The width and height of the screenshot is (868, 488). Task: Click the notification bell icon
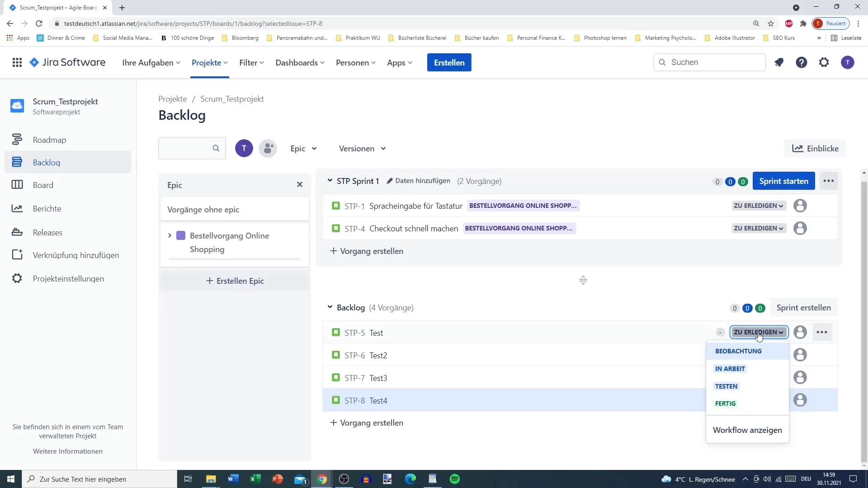point(778,62)
